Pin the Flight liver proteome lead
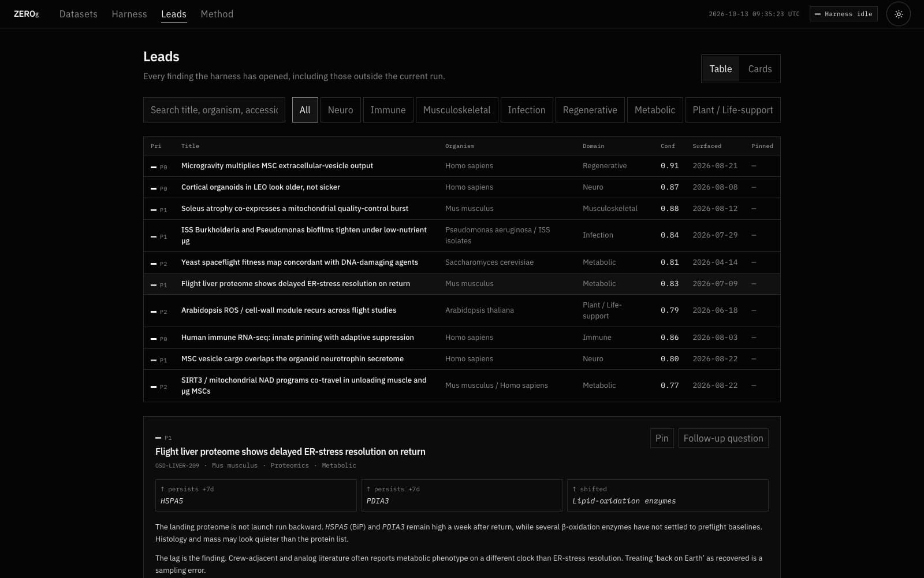924x578 pixels. coord(662,438)
